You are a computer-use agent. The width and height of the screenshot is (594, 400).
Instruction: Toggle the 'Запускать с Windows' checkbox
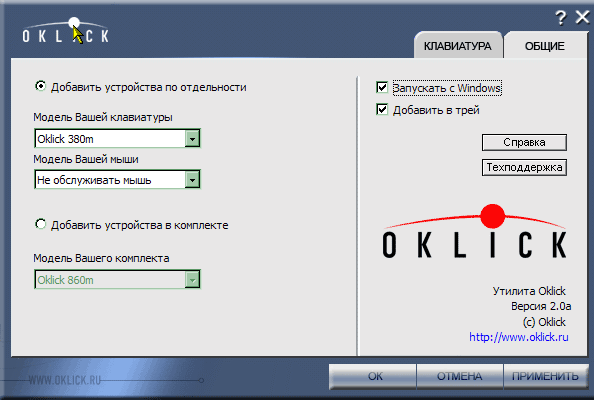(x=382, y=88)
